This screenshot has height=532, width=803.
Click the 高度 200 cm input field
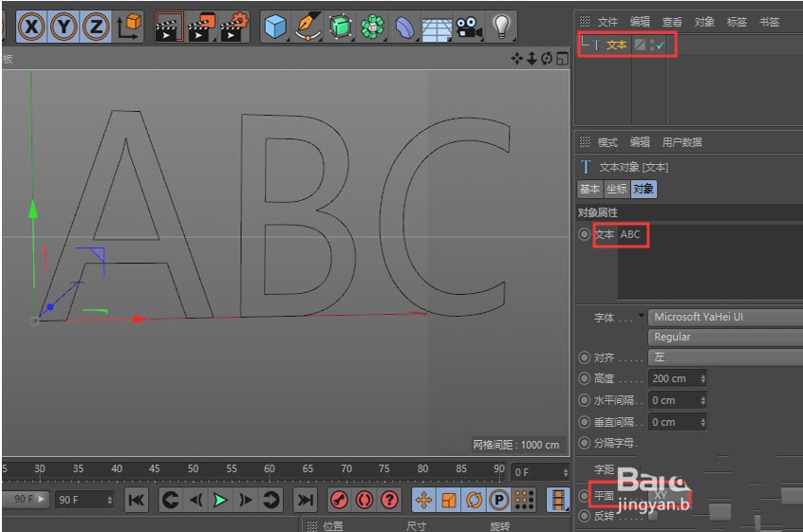pyautogui.click(x=675, y=378)
